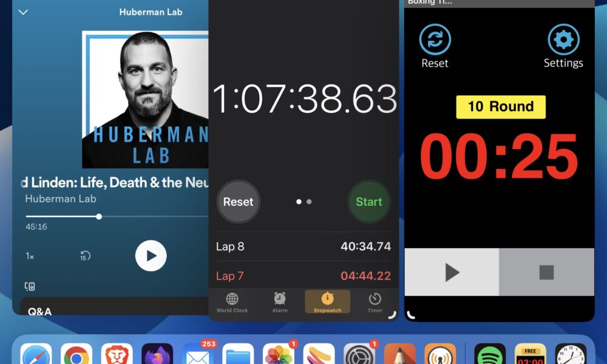Screen dimensions: 607x364
Task: Switch to the World Clock tab
Action: tap(232, 303)
